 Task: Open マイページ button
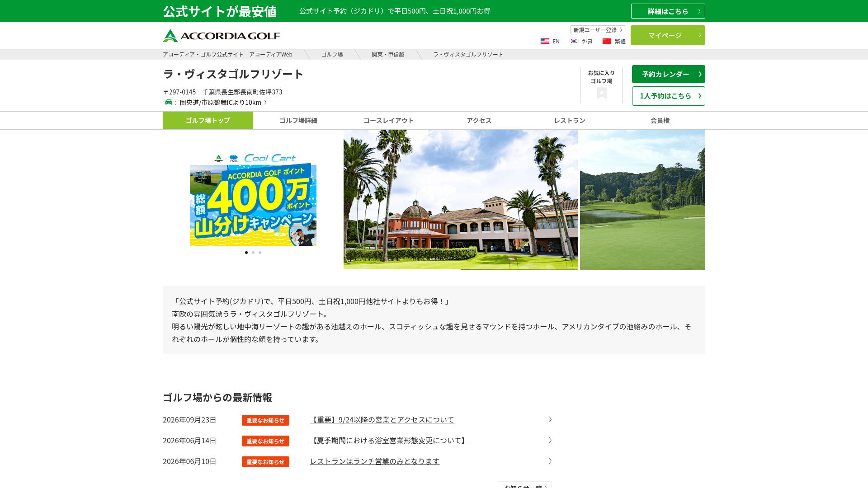coord(668,35)
